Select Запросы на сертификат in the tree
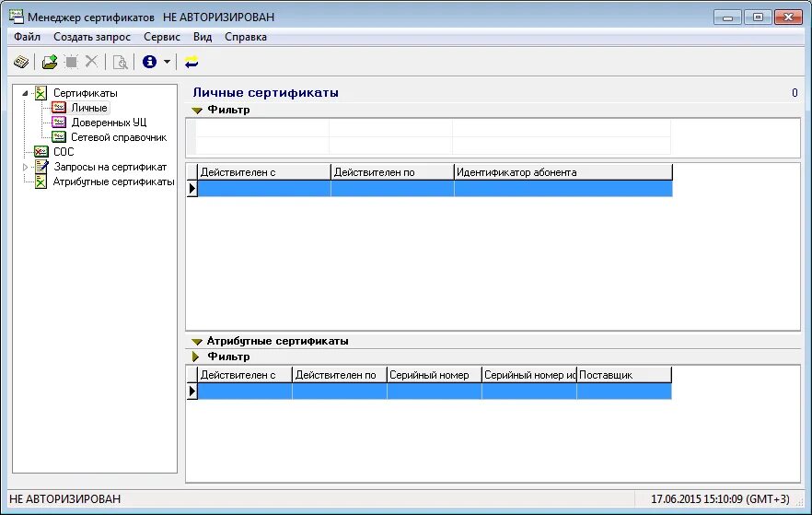This screenshot has width=812, height=515. tap(110, 167)
